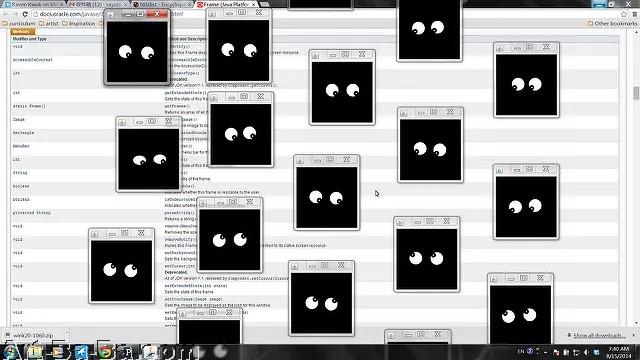Screen dimensions: 640x360
Task: Click the Chrome page vertical scrollbar
Action: 636,93
